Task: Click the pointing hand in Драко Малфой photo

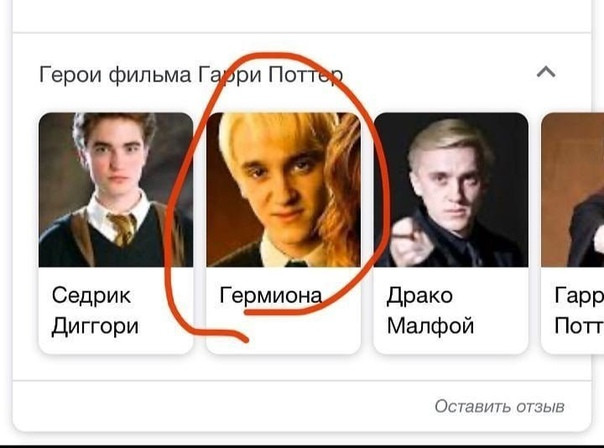Action: click(411, 241)
